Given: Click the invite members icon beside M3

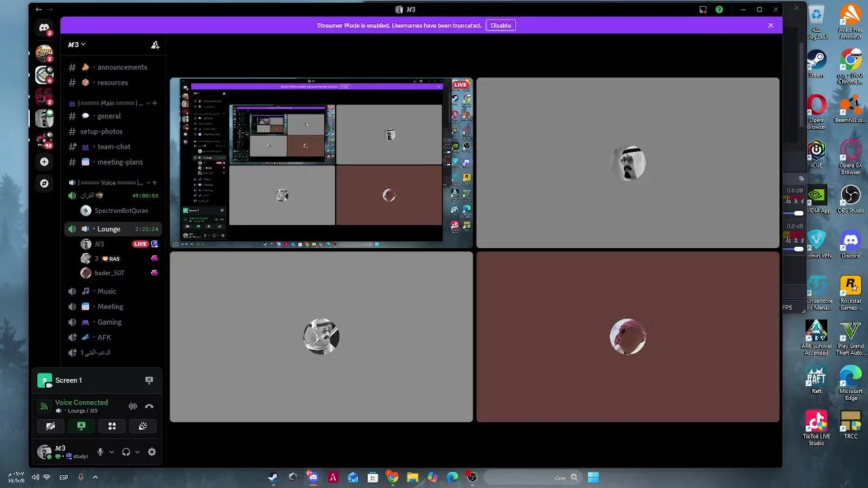Looking at the screenshot, I should point(155,45).
